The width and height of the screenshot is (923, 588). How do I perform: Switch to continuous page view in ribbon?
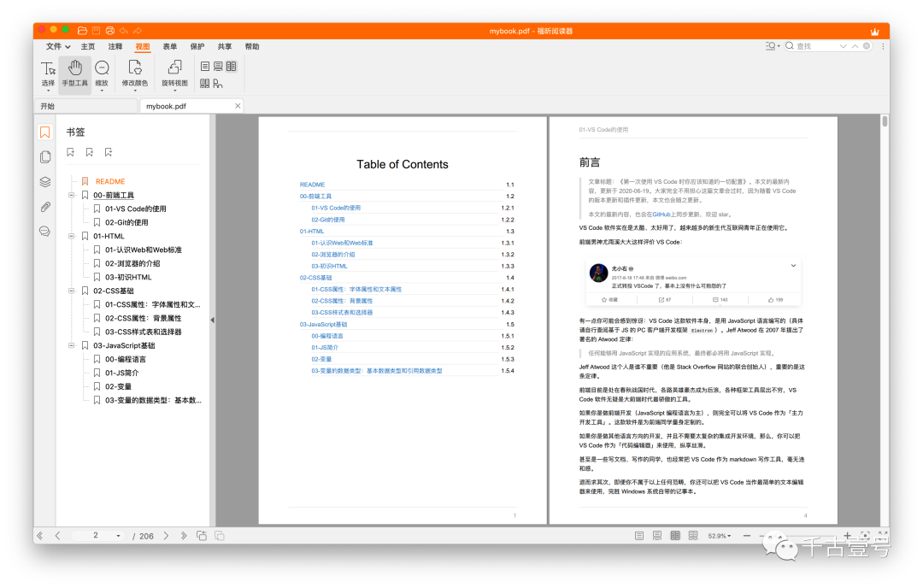coord(218,66)
